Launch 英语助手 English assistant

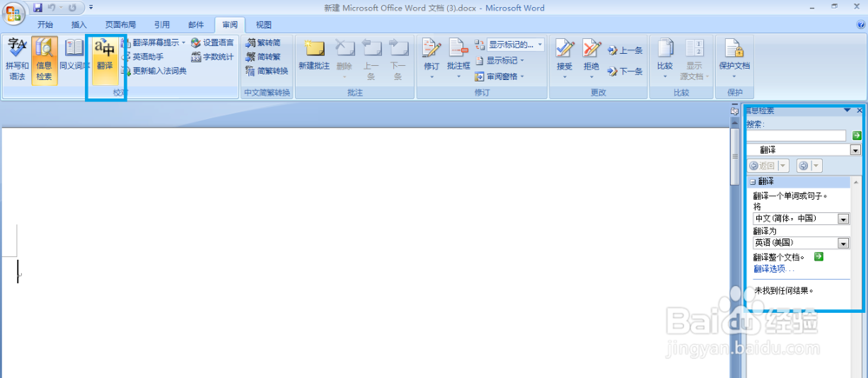(143, 56)
